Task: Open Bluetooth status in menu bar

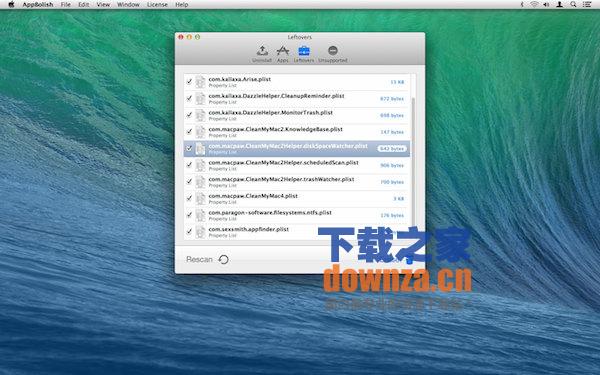Action: click(522, 5)
